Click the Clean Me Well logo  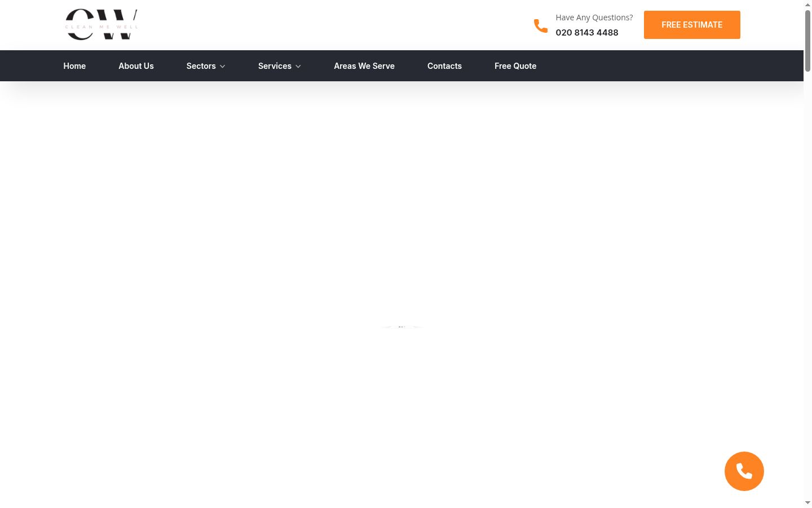pos(101,25)
